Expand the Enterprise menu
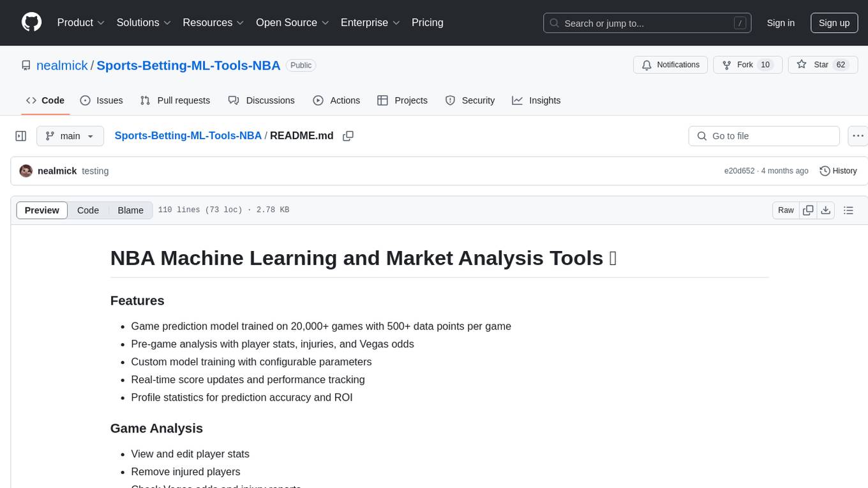Screen dimensions: 868x488 coord(370,22)
